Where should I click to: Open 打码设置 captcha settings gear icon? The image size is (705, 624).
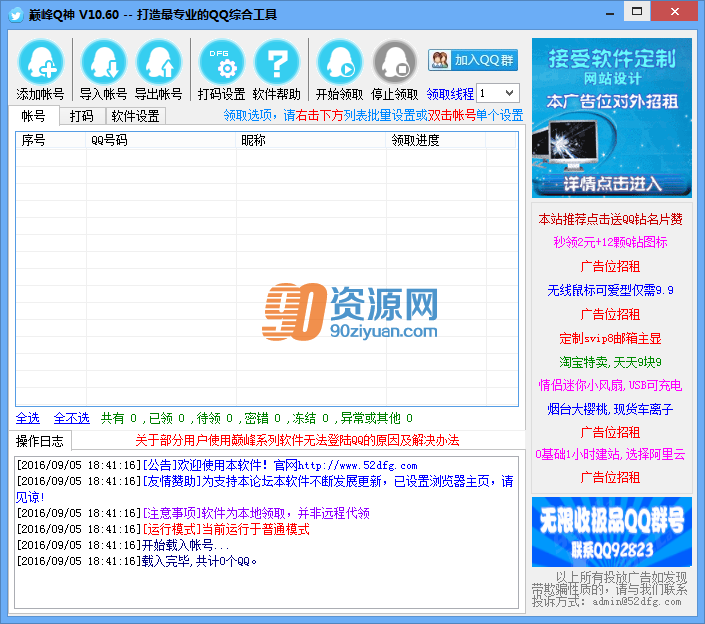[x=222, y=62]
